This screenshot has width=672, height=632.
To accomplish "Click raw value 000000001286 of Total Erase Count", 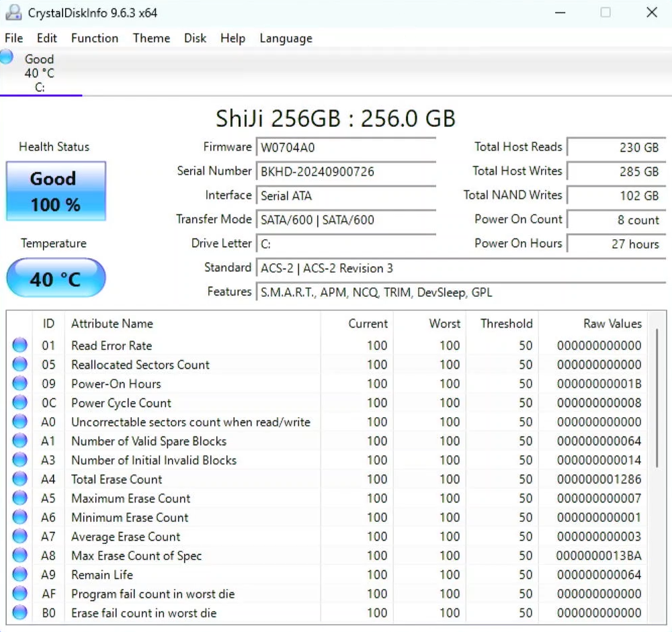I will point(599,479).
